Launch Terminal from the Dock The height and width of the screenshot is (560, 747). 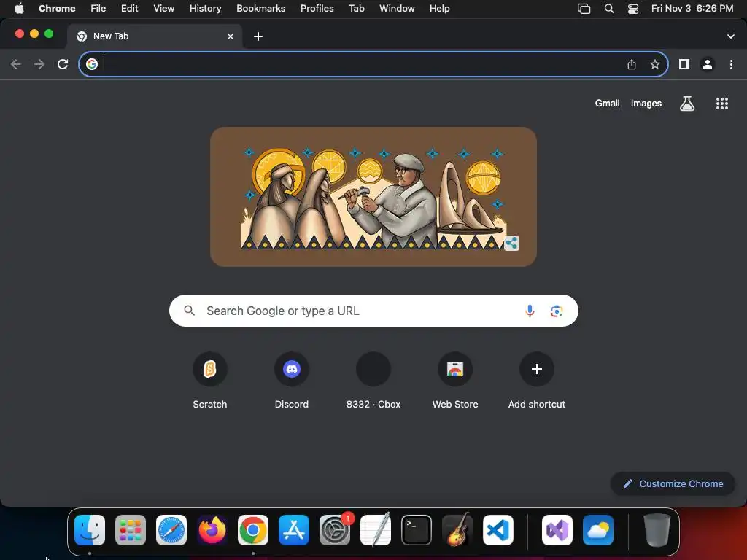(x=417, y=530)
